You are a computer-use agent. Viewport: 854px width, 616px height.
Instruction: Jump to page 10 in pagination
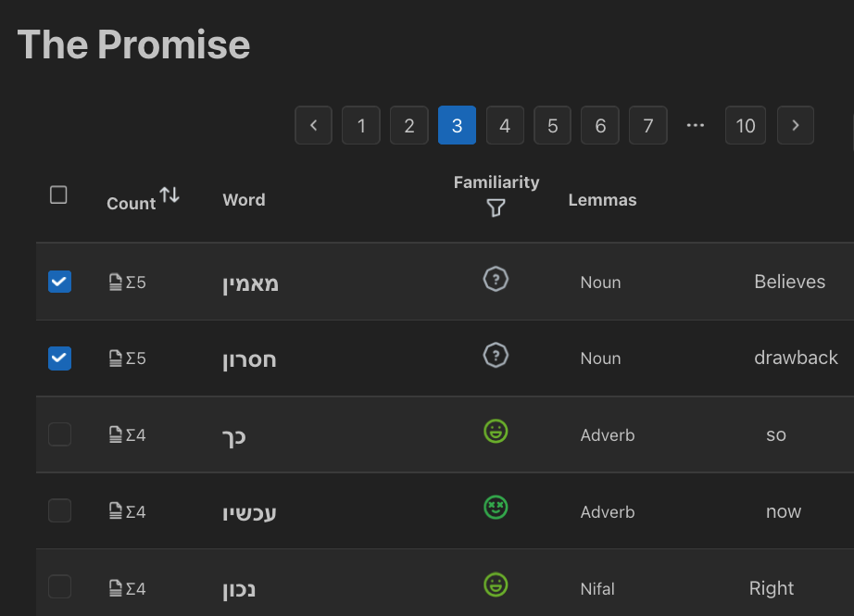[x=746, y=125]
